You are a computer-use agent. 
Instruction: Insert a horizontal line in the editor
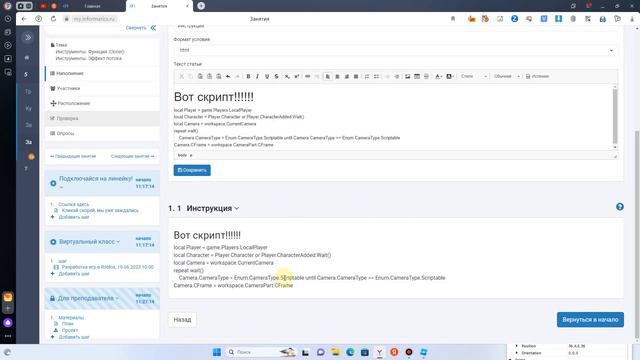(426, 76)
